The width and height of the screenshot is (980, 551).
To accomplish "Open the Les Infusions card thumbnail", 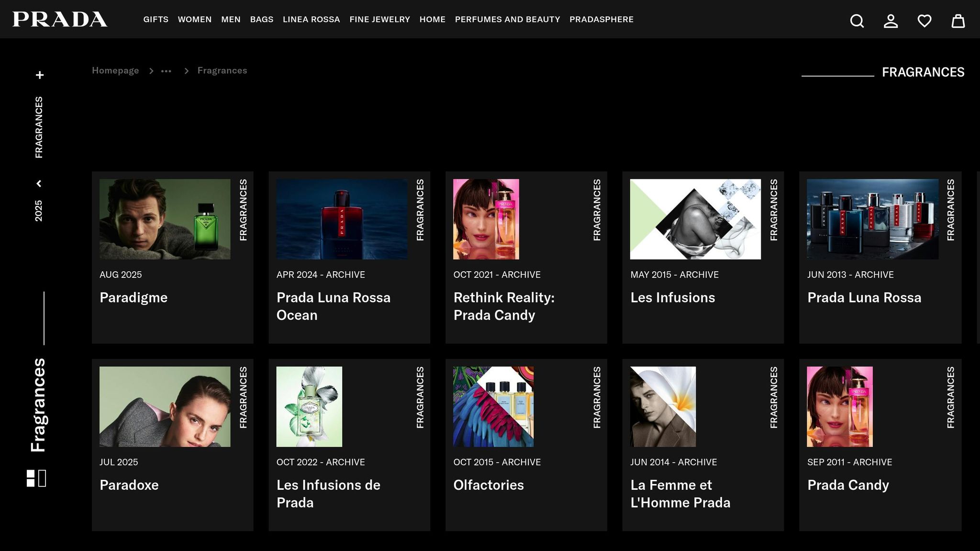I will tap(695, 219).
